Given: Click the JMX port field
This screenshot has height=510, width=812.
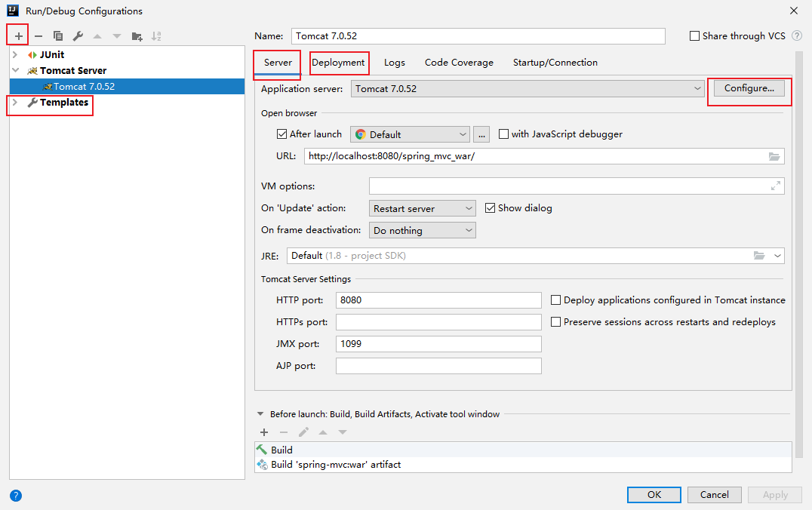Looking at the screenshot, I should tap(438, 344).
